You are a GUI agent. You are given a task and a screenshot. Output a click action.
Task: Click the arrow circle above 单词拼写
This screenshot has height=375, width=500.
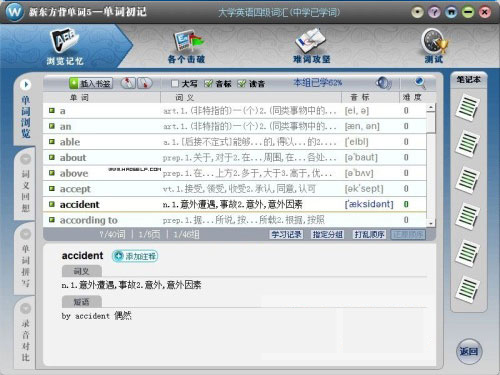26,234
